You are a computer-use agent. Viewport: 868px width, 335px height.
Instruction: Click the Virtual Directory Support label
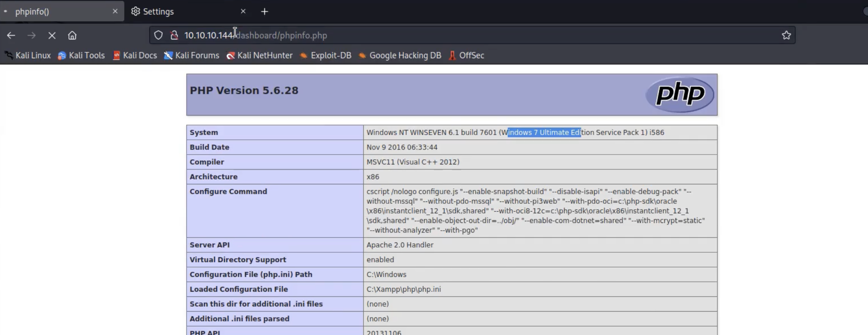(238, 260)
